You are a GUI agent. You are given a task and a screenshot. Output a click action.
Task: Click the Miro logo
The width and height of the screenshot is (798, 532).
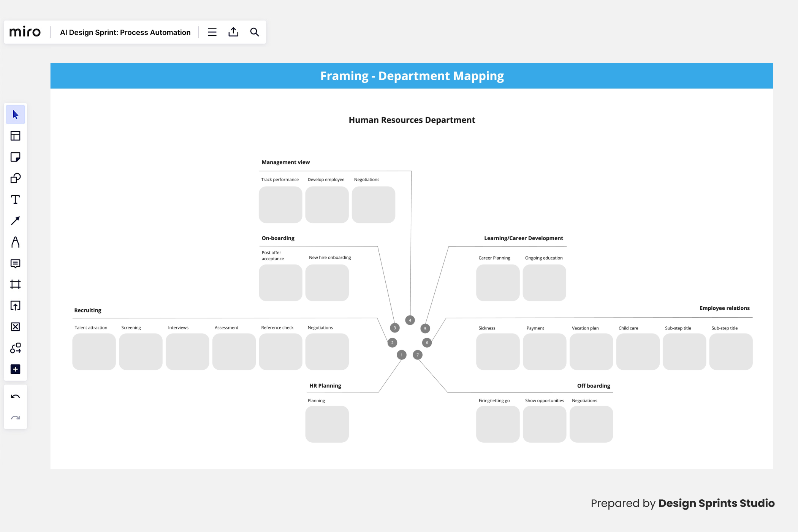pos(25,32)
